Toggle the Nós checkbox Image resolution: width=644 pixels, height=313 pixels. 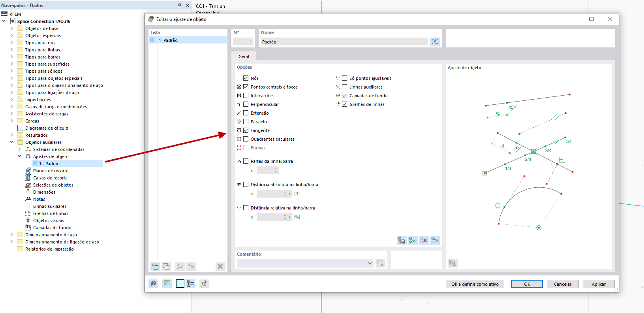pos(246,78)
